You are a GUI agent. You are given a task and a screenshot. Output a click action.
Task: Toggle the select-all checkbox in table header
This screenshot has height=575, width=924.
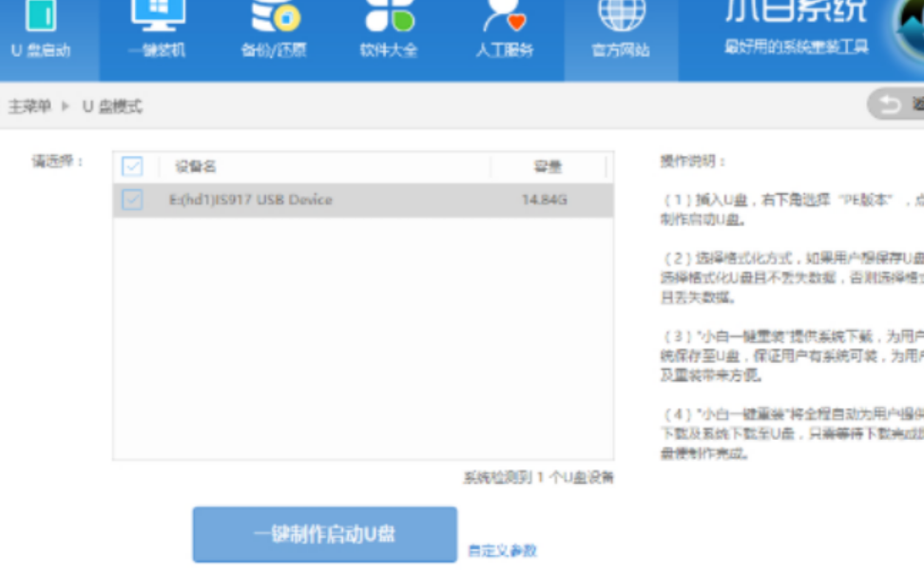[132, 166]
